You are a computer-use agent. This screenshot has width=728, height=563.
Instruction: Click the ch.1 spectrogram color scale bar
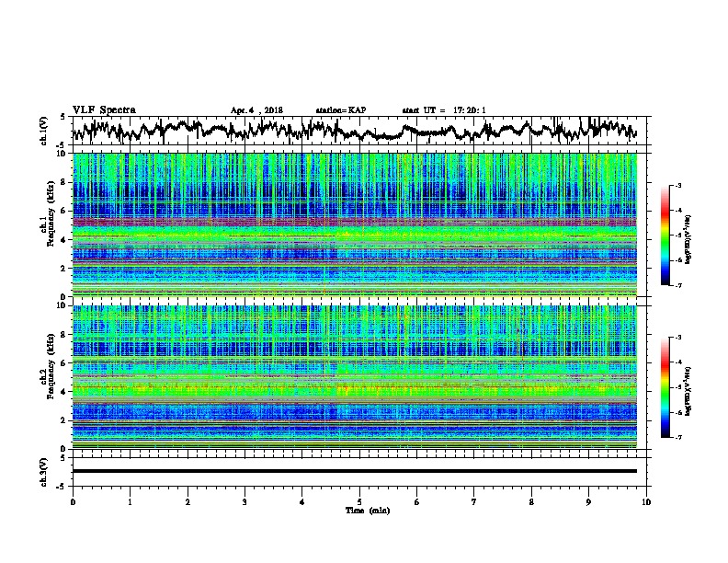point(665,236)
